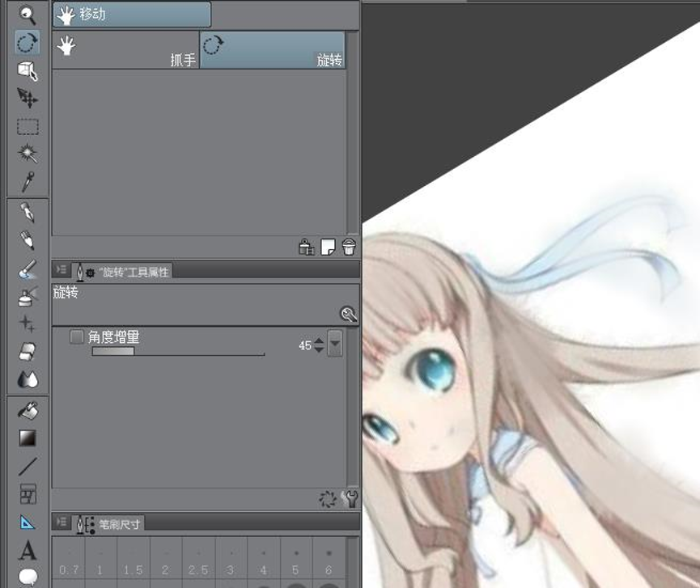Select the Figure line tool
The image size is (700, 588).
tap(28, 466)
